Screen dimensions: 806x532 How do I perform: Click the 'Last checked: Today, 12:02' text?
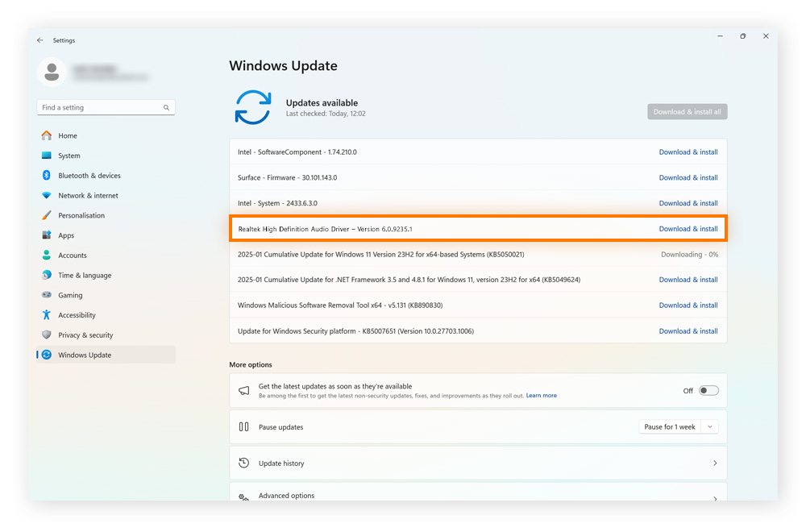(x=326, y=114)
